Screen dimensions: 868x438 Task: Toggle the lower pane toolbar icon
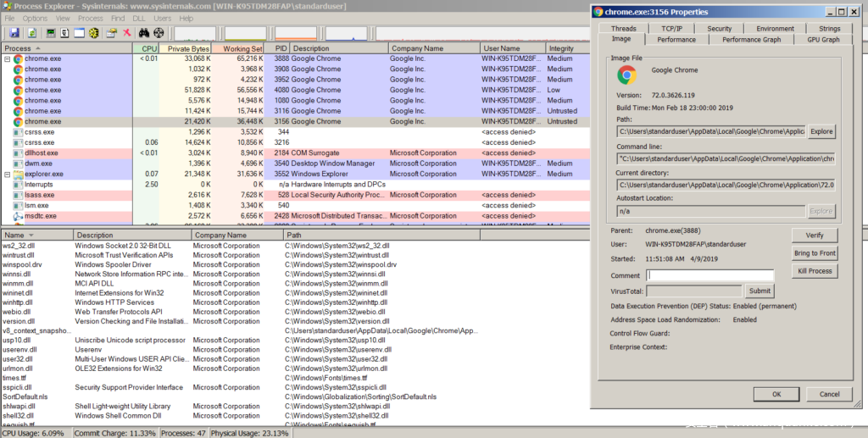79,33
